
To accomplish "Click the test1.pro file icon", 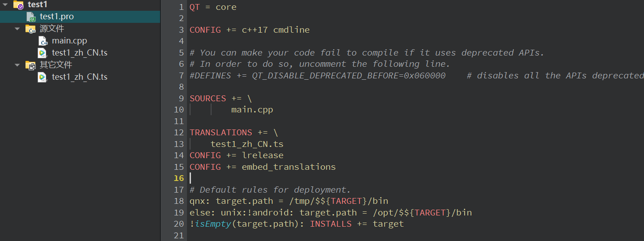I will coord(31,17).
